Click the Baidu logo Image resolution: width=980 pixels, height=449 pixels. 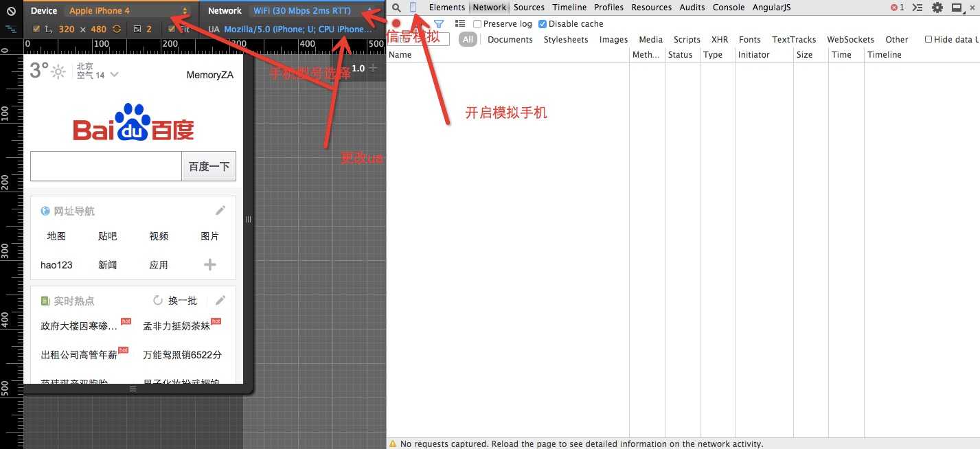coord(133,123)
